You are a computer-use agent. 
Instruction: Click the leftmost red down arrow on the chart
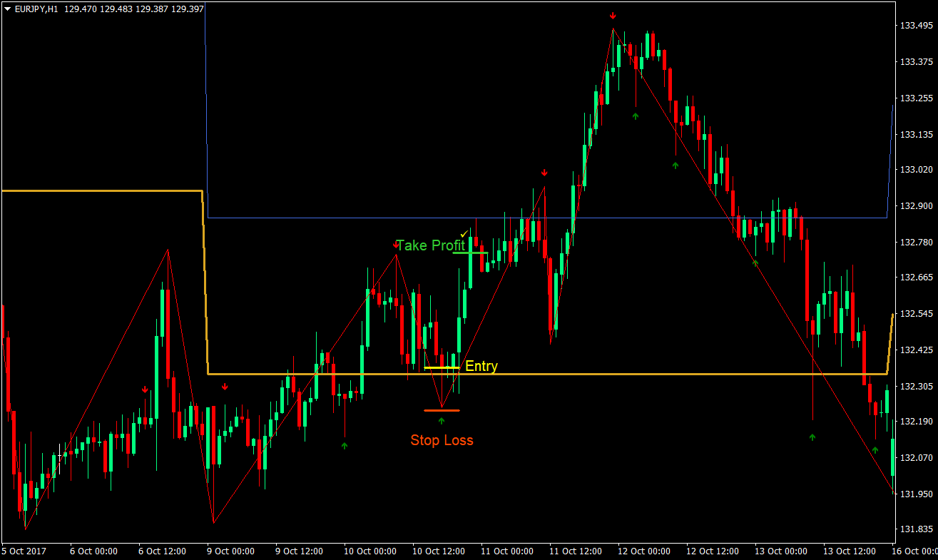coord(145,390)
